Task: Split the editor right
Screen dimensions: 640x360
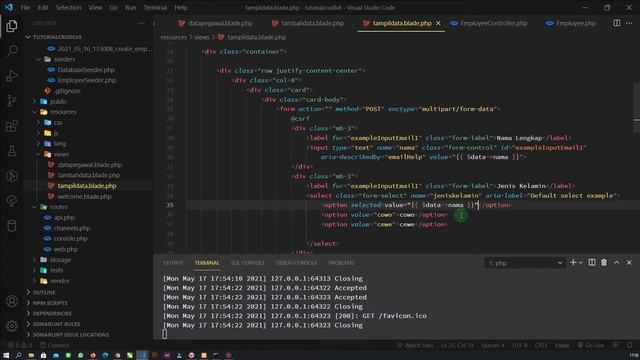Action: [x=616, y=23]
